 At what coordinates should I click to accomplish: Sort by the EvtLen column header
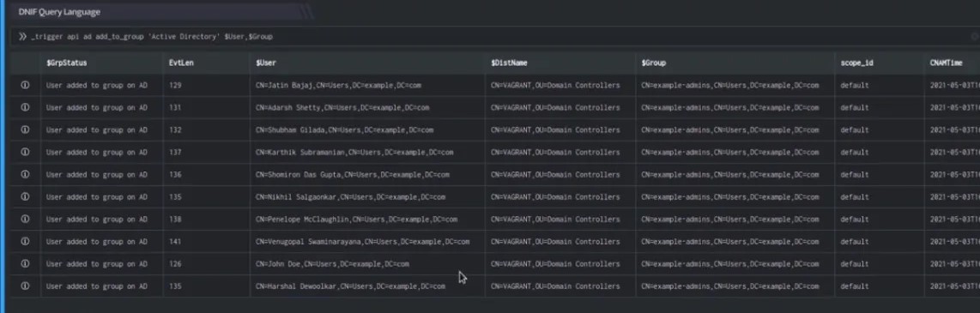tap(181, 63)
